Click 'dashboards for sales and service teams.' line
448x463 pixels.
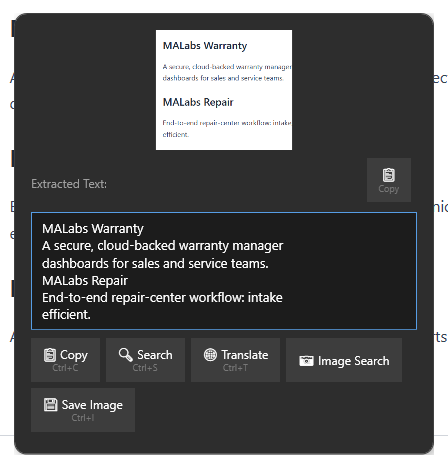click(155, 263)
